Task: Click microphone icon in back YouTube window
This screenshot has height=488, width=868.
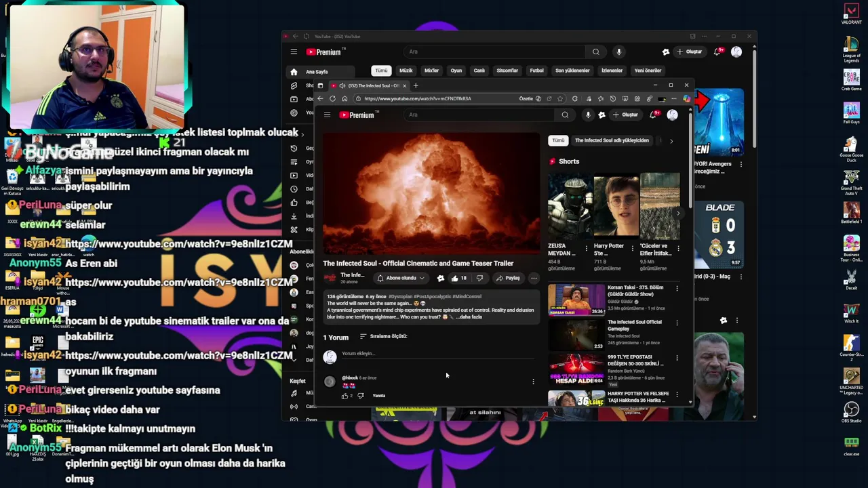Action: (x=618, y=52)
